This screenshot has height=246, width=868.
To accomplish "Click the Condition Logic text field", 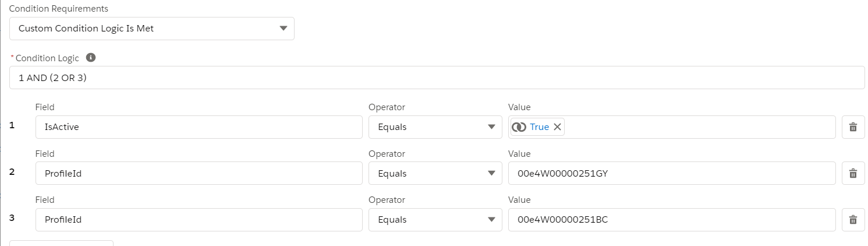I will click(x=437, y=78).
